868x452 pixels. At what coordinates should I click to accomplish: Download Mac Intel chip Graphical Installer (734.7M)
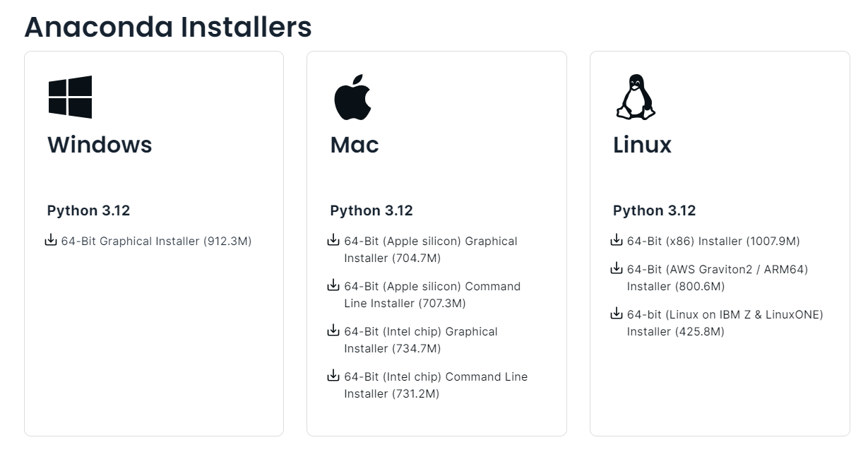421,340
